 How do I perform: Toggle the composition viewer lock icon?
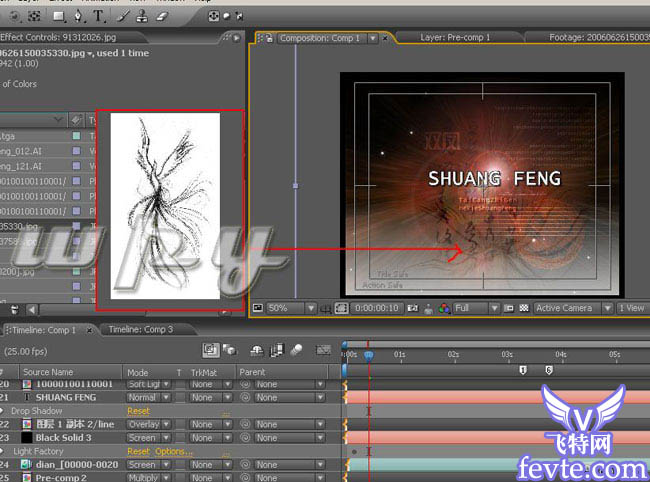pos(269,39)
